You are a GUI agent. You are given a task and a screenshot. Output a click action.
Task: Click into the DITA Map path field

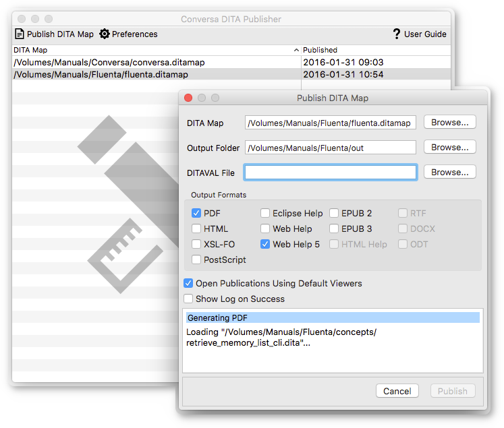[x=330, y=123]
